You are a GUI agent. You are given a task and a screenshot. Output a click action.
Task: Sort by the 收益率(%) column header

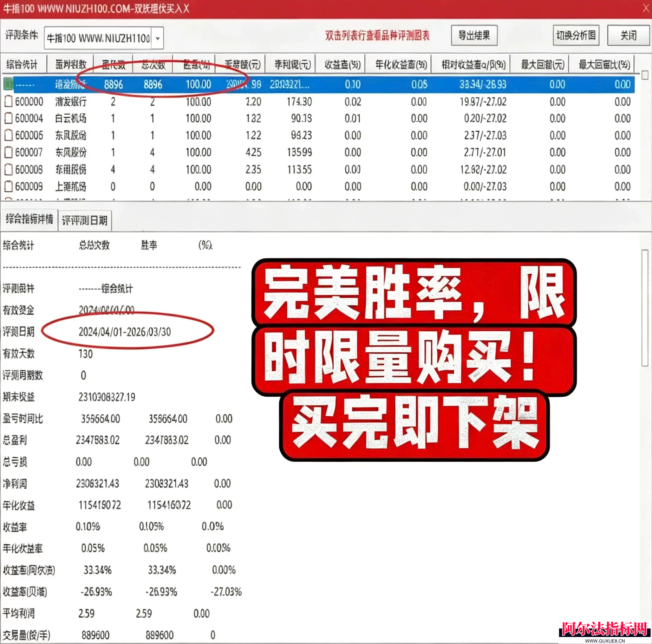click(340, 64)
